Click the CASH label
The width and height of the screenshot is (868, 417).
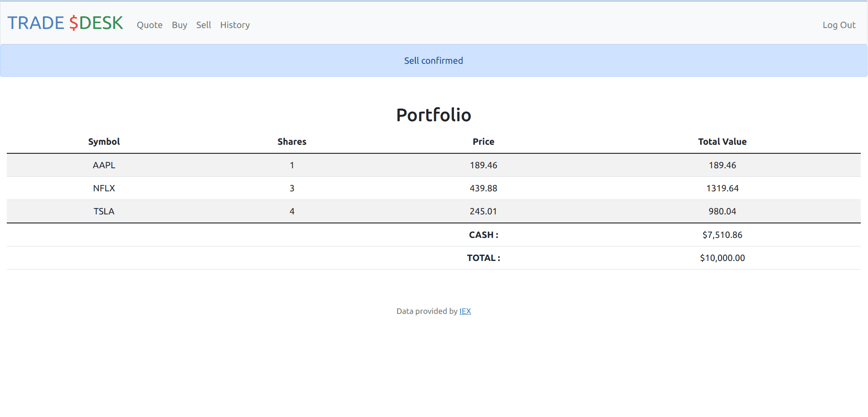click(483, 235)
